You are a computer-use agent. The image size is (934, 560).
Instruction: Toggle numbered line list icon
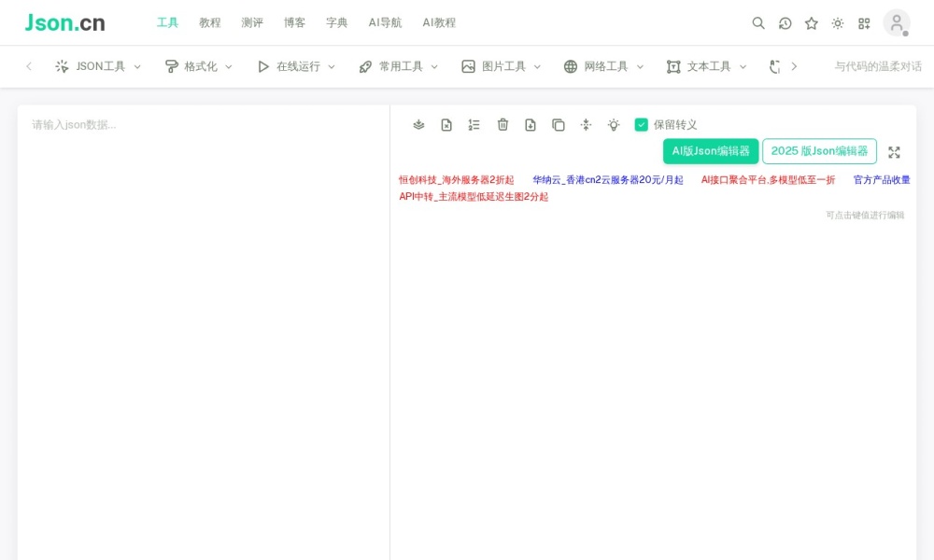[x=474, y=124]
